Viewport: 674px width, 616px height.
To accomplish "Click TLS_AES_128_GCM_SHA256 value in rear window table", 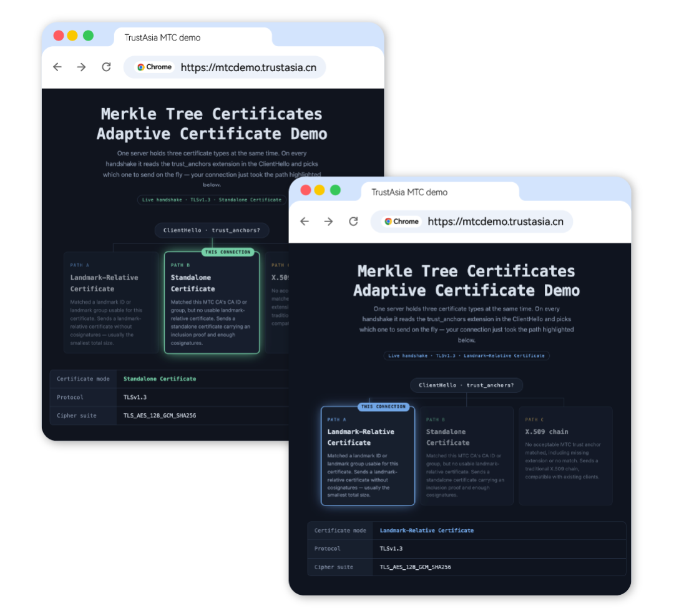I will point(160,416).
